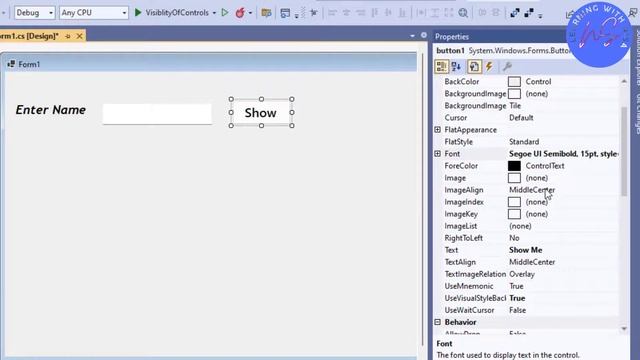The image size is (640, 360).
Task: Select the Cursor property value Default
Action: pos(521,118)
